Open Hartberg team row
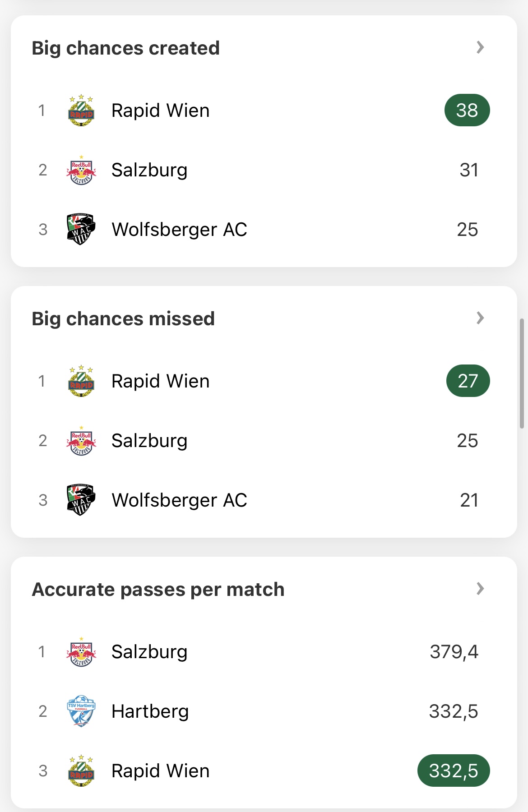 click(264, 711)
